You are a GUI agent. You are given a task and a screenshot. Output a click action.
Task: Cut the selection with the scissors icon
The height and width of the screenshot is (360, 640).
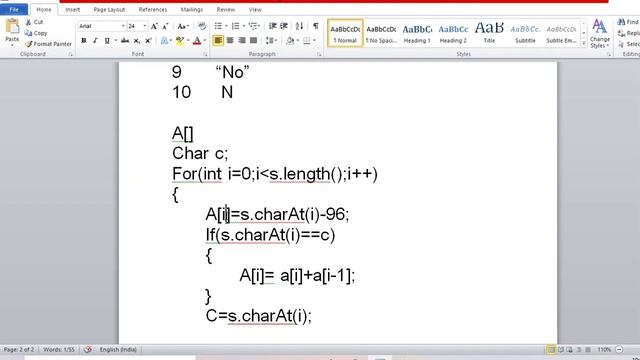click(28, 22)
